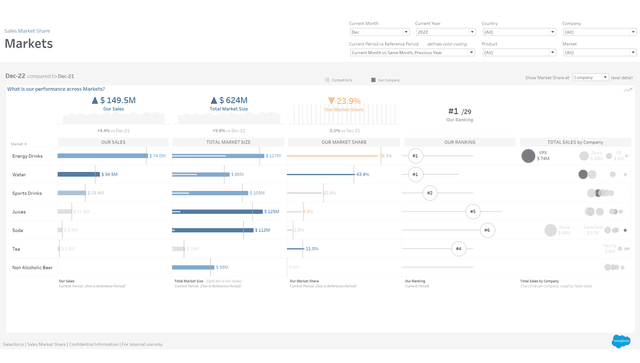This screenshot has height=363, width=640.
Task: Expand the Current Period vs Reference Period dropdown
Action: (412, 53)
